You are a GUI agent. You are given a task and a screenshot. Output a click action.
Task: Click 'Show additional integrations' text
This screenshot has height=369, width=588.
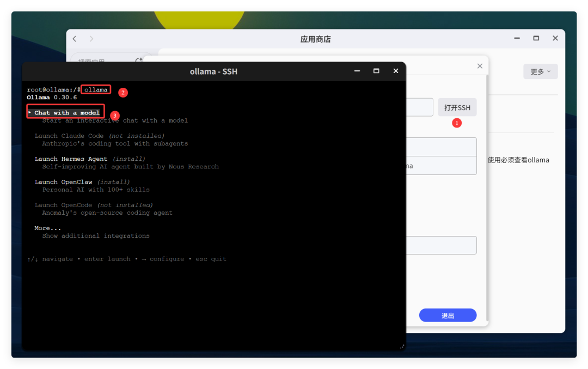(96, 236)
